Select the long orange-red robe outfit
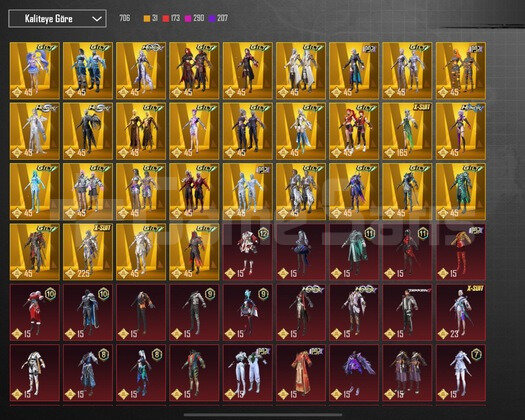Screen dimensions: 525x420 tap(301, 373)
